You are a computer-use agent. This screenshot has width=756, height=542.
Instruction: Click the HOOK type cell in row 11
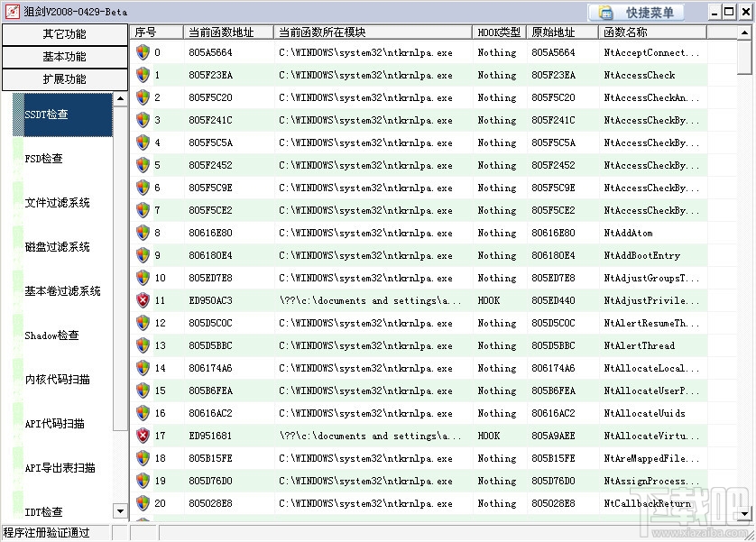[489, 300]
